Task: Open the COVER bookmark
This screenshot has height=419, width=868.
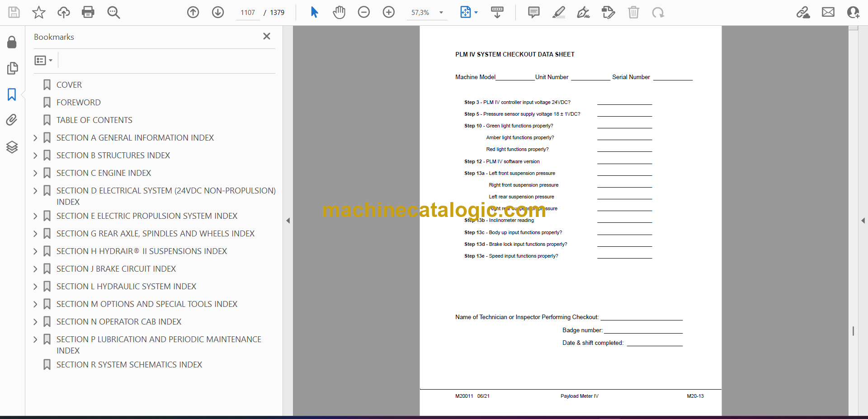Action: (69, 85)
